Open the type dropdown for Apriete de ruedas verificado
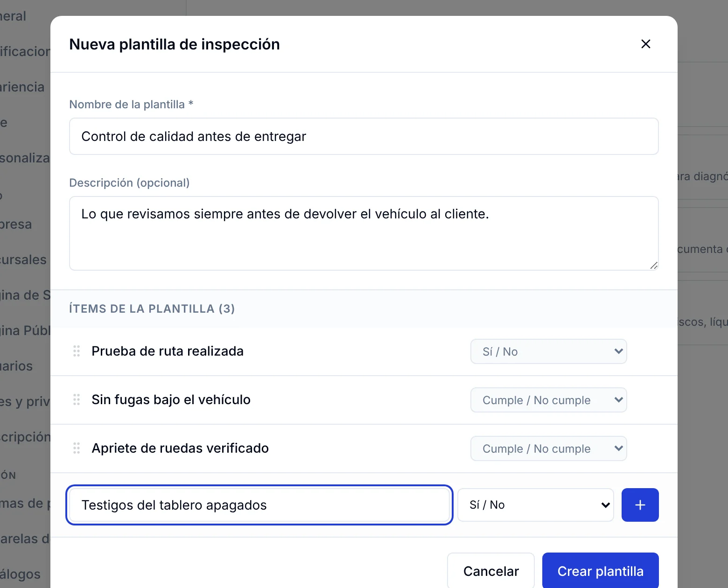This screenshot has height=588, width=728. click(x=549, y=448)
